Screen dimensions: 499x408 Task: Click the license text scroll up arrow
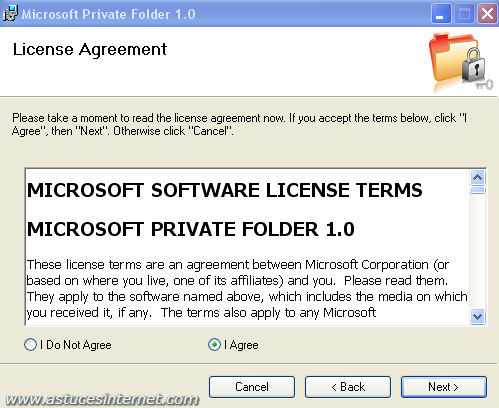pos(478,177)
